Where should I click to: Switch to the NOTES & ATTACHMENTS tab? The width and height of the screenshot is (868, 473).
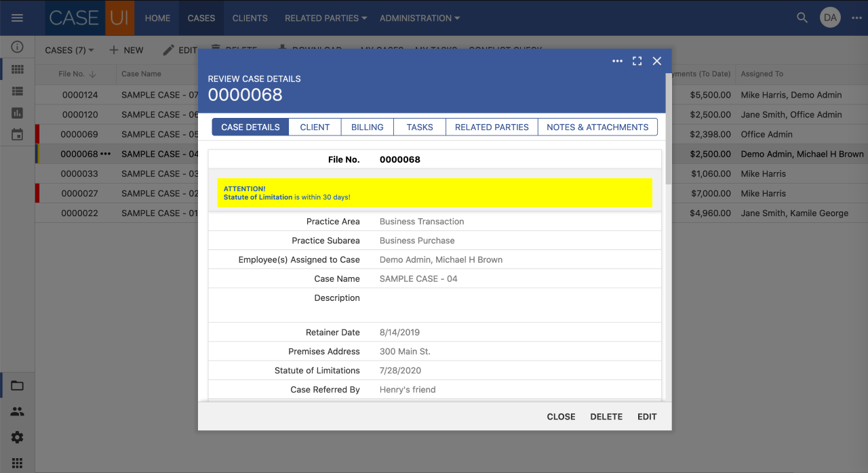[x=597, y=127]
